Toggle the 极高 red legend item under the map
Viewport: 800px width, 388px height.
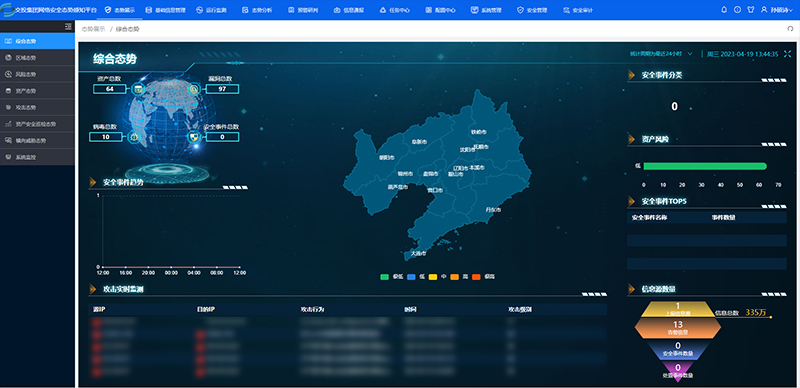tap(483, 277)
